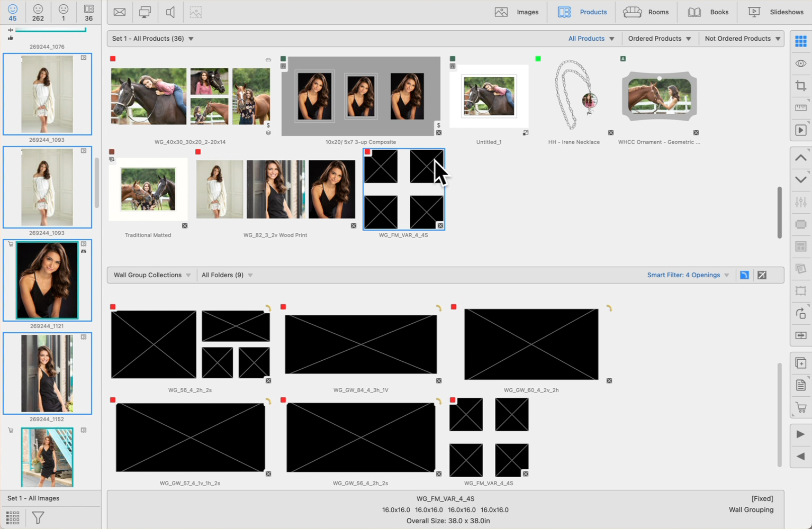Viewport: 812px width, 529px height.
Task: Click the rotate icon in right toolbar
Action: (800, 313)
